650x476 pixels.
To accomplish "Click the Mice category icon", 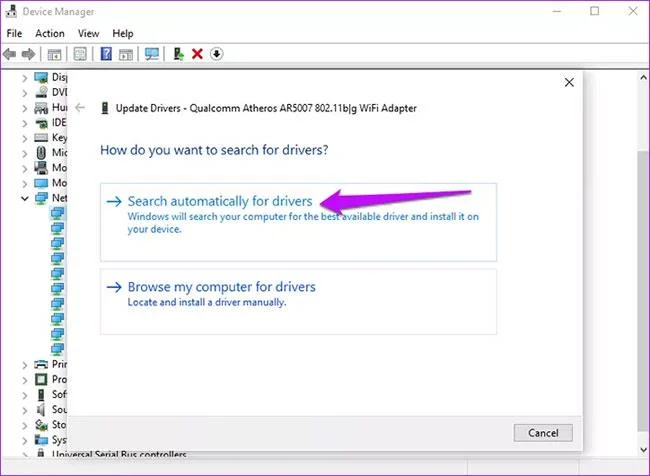I will point(41,153).
